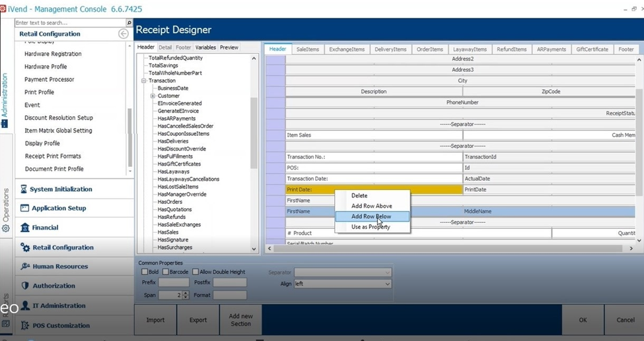Viewport: 644px width, 341px height.
Task: Switch to the DeliveryItems tab
Action: tap(390, 49)
